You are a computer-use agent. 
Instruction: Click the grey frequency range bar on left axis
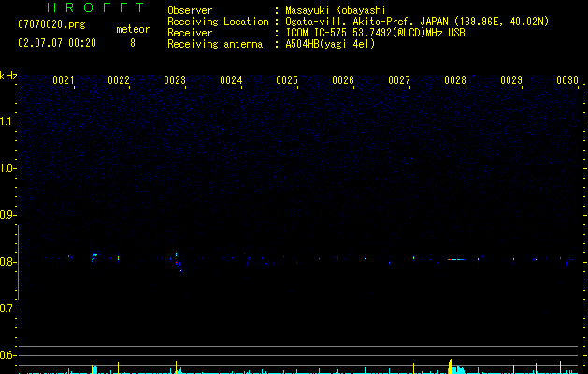click(x=18, y=262)
